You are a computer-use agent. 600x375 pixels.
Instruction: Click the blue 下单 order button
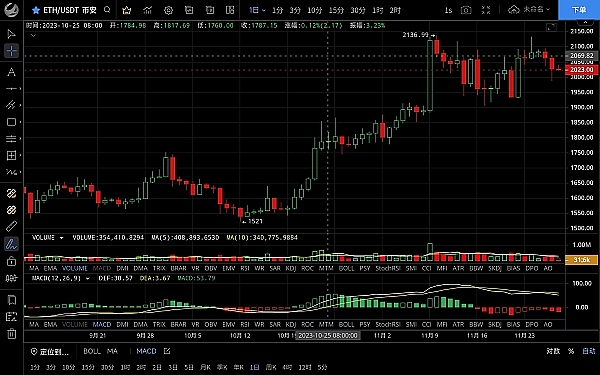click(x=579, y=10)
